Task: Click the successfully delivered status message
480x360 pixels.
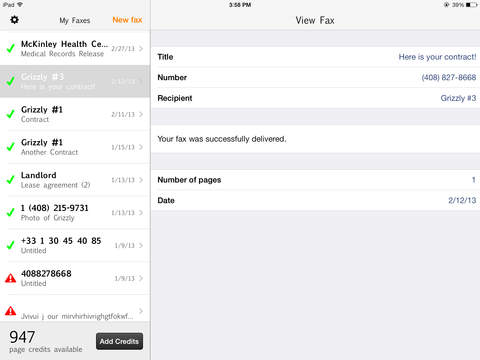Action: [222, 139]
